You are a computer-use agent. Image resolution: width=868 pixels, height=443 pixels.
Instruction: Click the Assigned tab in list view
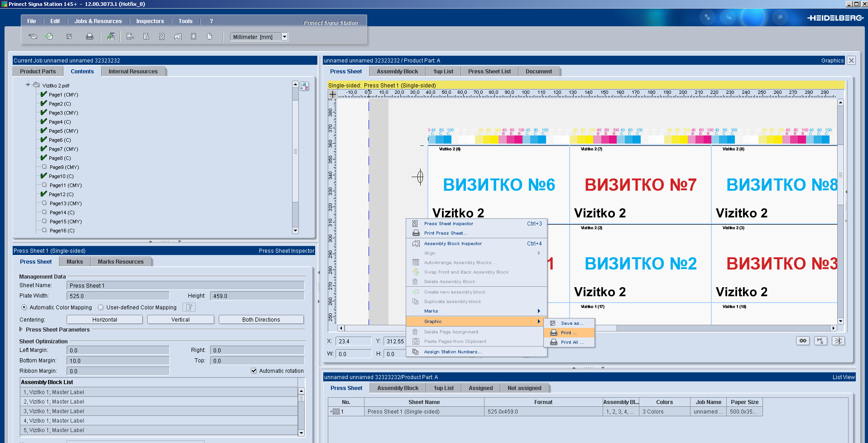tap(481, 388)
